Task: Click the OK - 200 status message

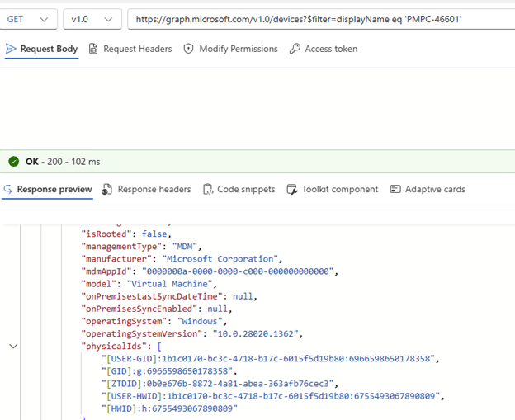Action: [61, 162]
